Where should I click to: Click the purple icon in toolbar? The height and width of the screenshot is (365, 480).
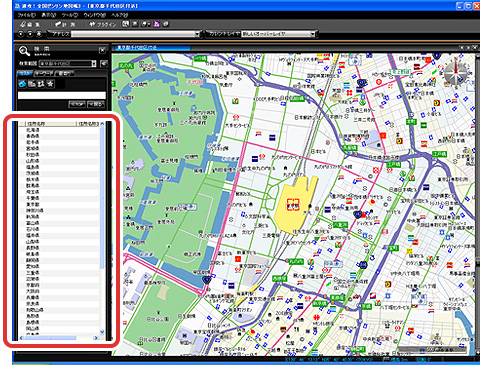coord(157,24)
